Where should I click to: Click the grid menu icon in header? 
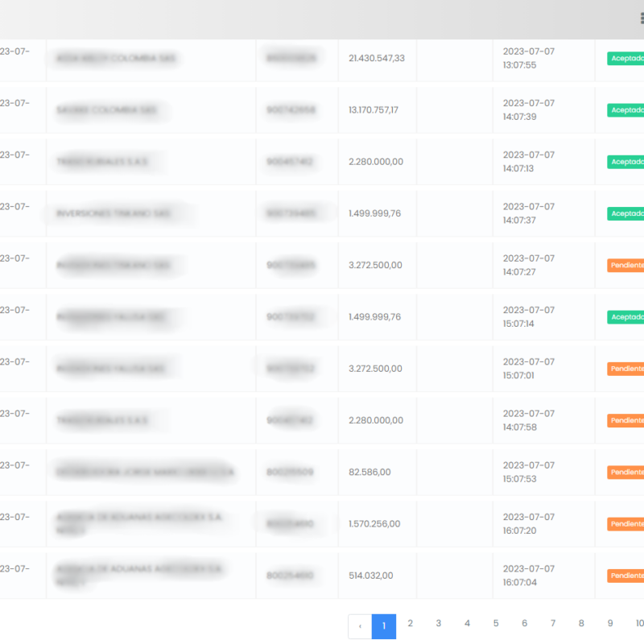tap(641, 19)
